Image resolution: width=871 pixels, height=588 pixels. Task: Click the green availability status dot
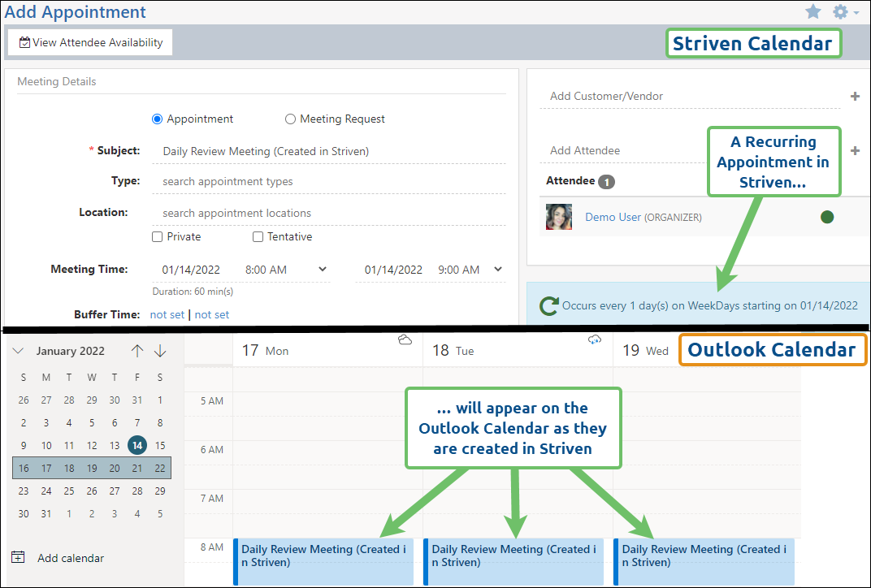click(x=827, y=217)
